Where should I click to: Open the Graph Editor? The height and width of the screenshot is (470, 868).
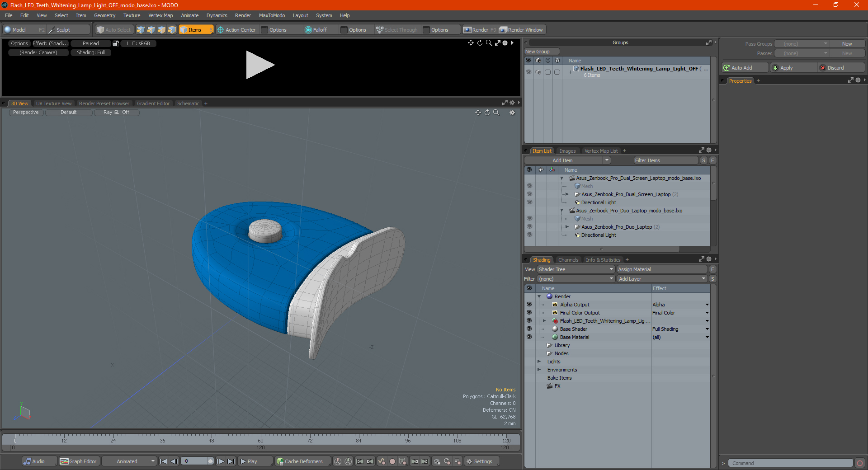click(79, 461)
